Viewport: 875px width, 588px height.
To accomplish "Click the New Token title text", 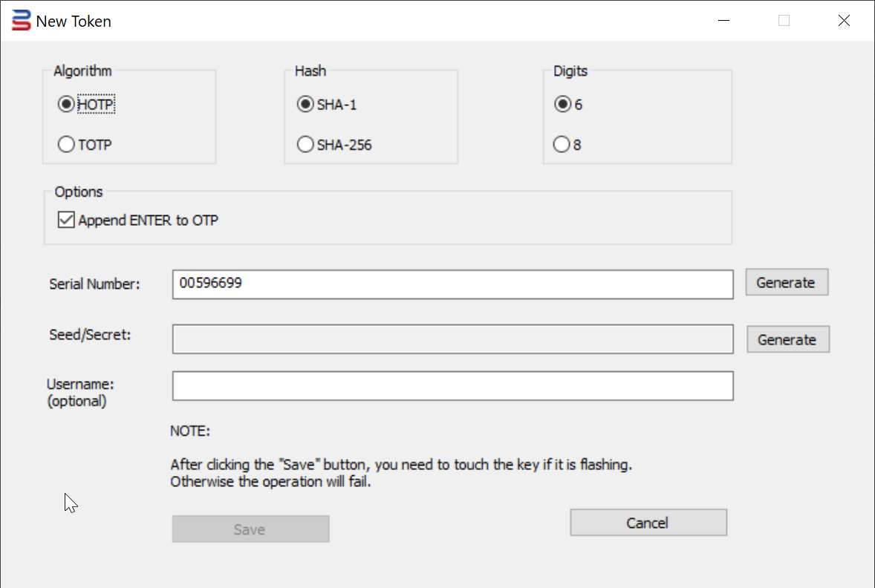I will tap(74, 22).
